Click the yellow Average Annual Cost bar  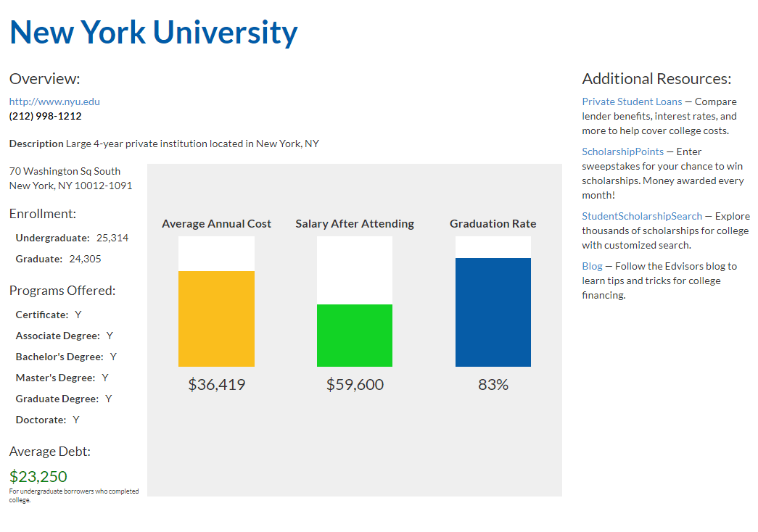tap(217, 319)
